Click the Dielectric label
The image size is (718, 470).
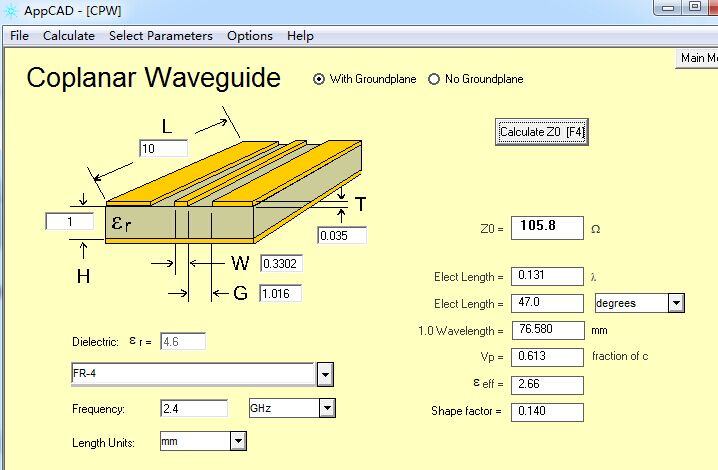(x=95, y=342)
